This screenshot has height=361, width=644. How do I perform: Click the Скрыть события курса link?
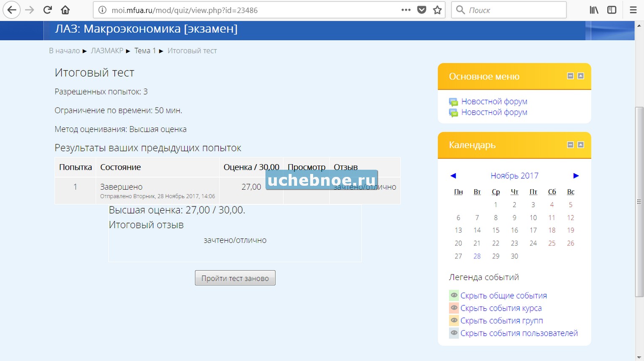[501, 308]
